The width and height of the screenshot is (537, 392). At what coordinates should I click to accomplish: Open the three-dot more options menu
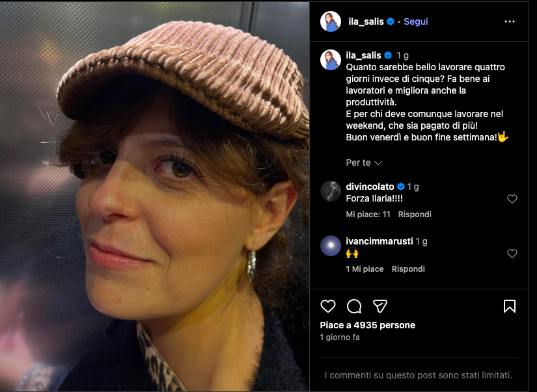click(510, 21)
